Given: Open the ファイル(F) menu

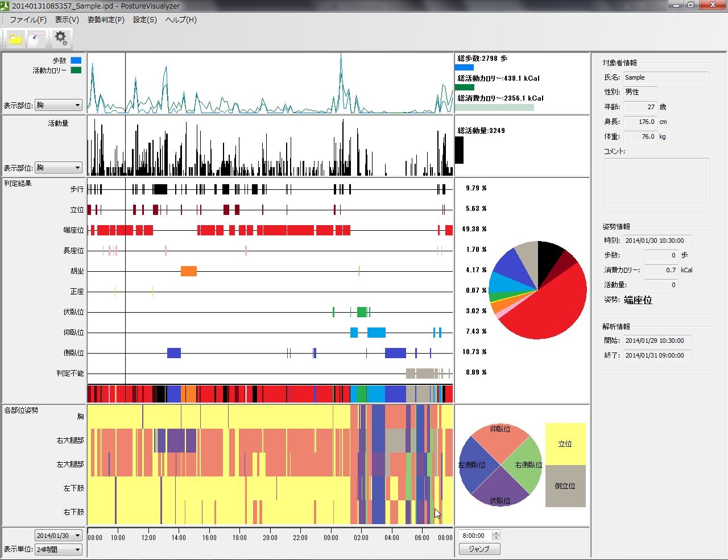Looking at the screenshot, I should pyautogui.click(x=28, y=19).
